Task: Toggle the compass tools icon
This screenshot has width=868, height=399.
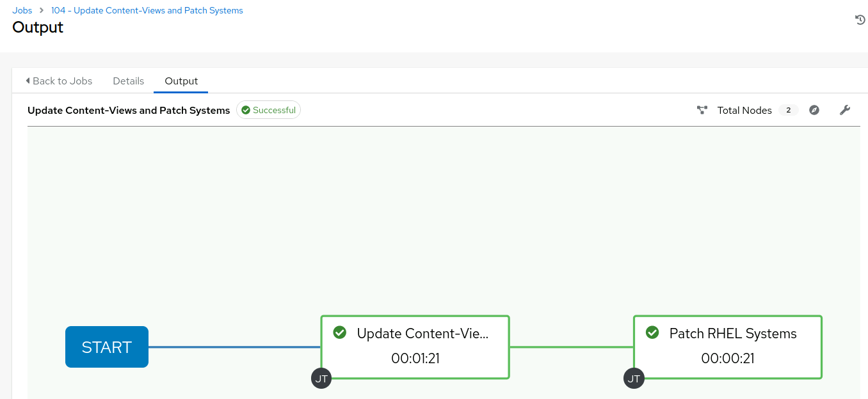Action: [814, 110]
